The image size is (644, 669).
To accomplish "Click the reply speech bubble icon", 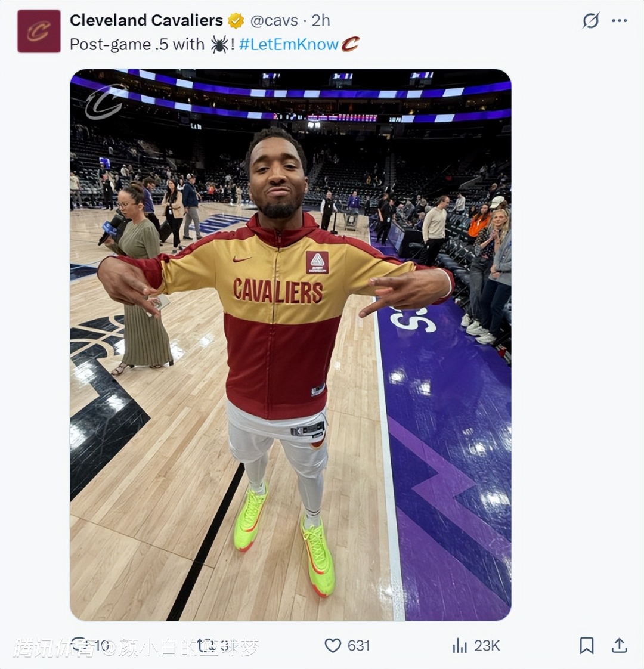I will pyautogui.click(x=79, y=644).
